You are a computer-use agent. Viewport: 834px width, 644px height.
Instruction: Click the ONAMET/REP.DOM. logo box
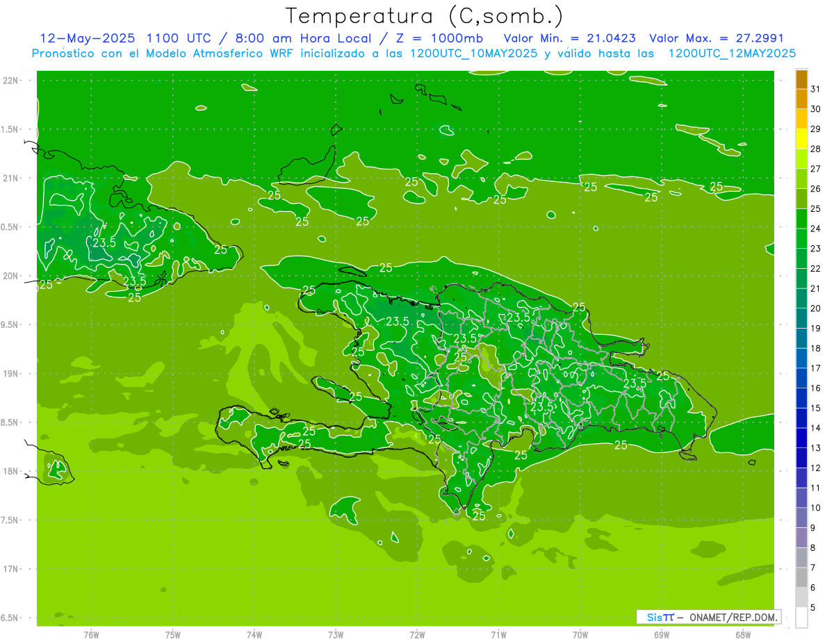[x=709, y=617]
